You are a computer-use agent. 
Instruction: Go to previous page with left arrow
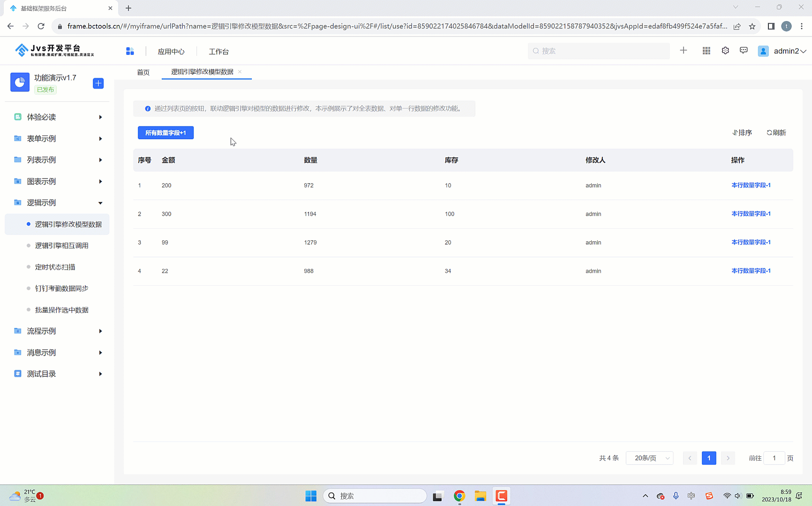(x=690, y=458)
